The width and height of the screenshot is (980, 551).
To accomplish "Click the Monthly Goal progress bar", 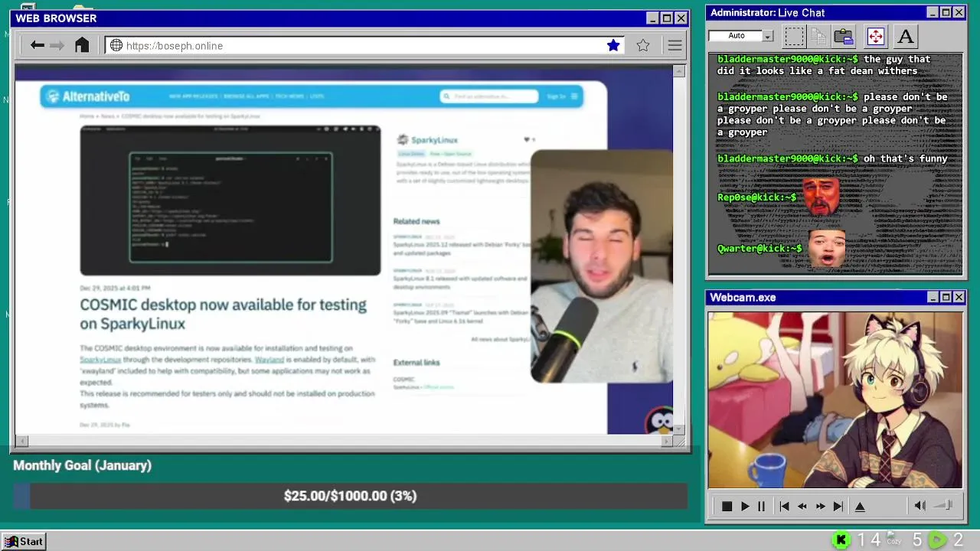I will [x=350, y=496].
